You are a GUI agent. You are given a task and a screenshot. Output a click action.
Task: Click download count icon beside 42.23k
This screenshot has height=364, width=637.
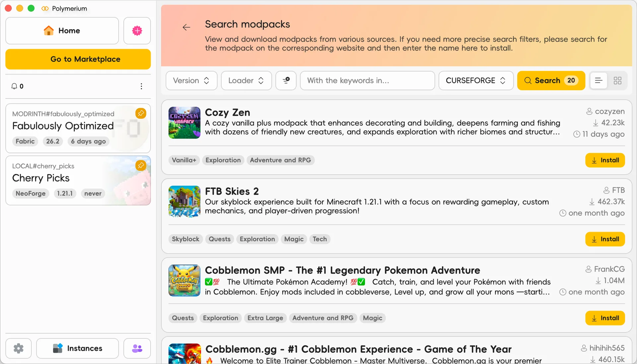(596, 123)
